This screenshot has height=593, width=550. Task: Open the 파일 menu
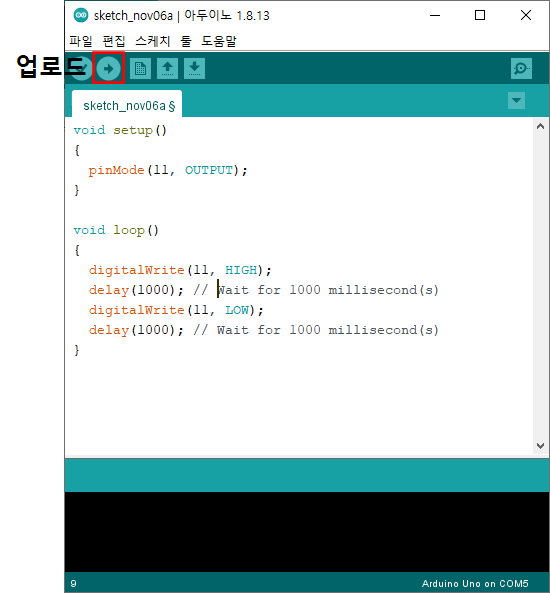81,41
